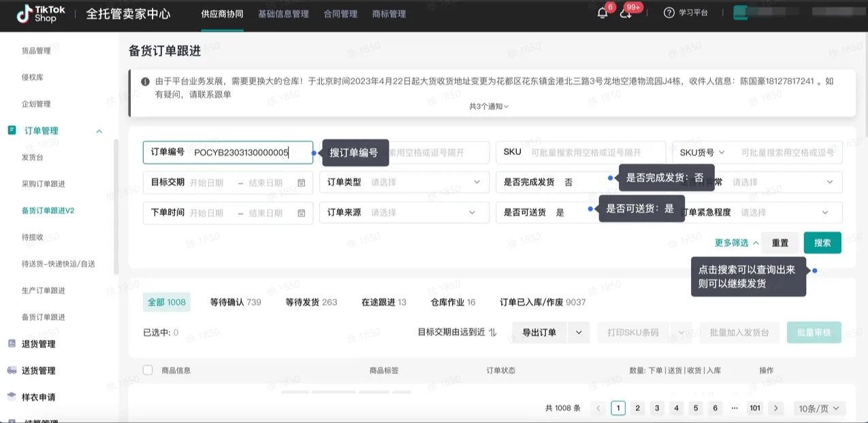Select the 订单已入库/作废 9037 tab

coord(543,302)
